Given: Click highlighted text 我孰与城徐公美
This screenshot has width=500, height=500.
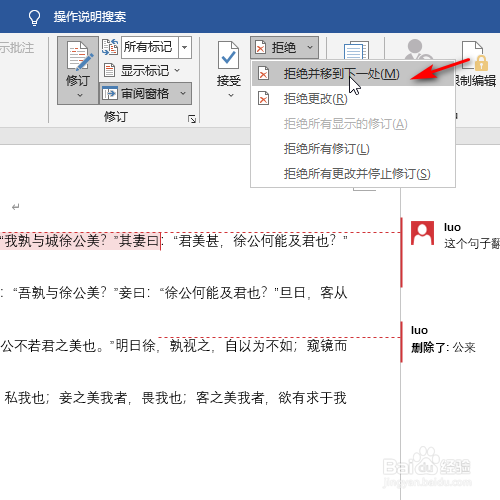Looking at the screenshot, I should pos(55,241).
